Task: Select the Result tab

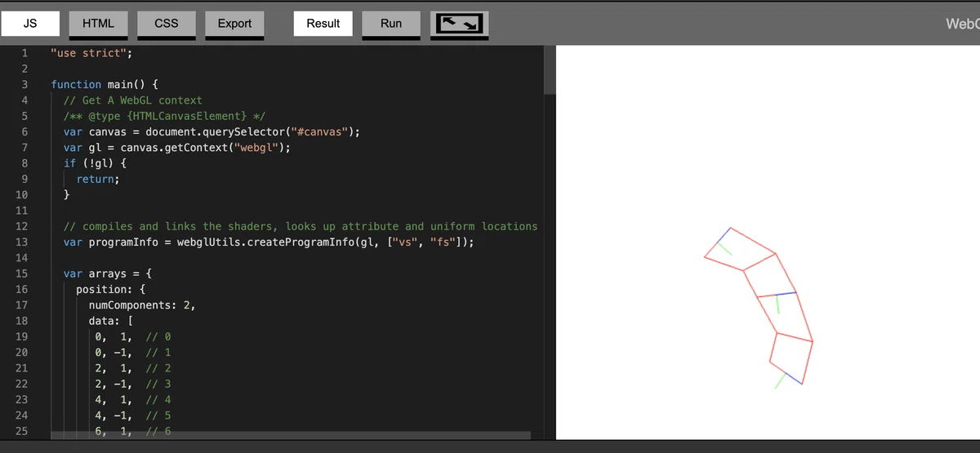Action: click(x=323, y=23)
